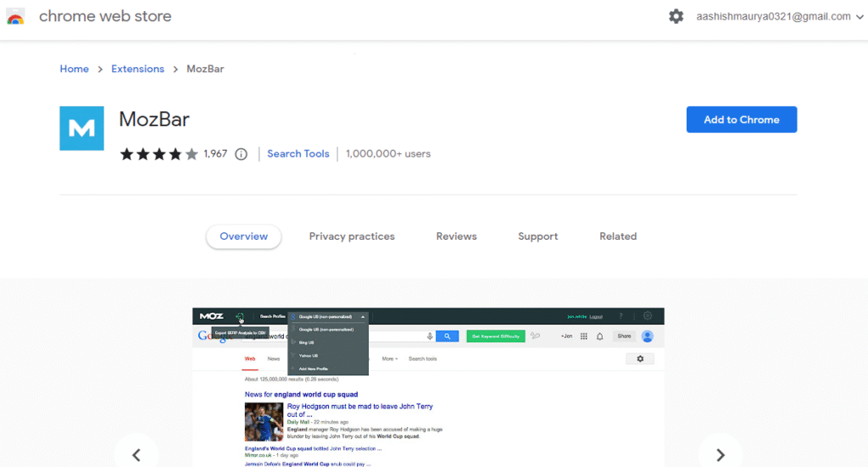Expand the aashishmaurya0321@gmail.com account dropdown

(x=780, y=17)
